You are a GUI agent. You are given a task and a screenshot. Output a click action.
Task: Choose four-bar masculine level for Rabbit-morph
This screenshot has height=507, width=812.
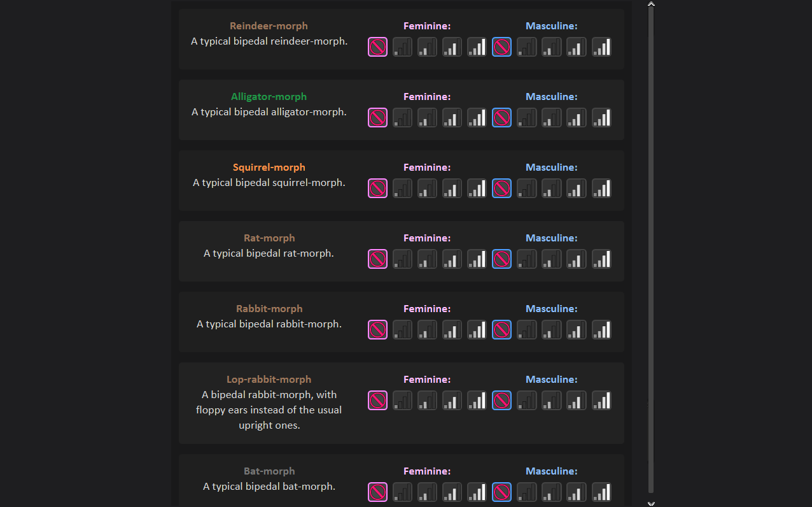pyautogui.click(x=601, y=330)
